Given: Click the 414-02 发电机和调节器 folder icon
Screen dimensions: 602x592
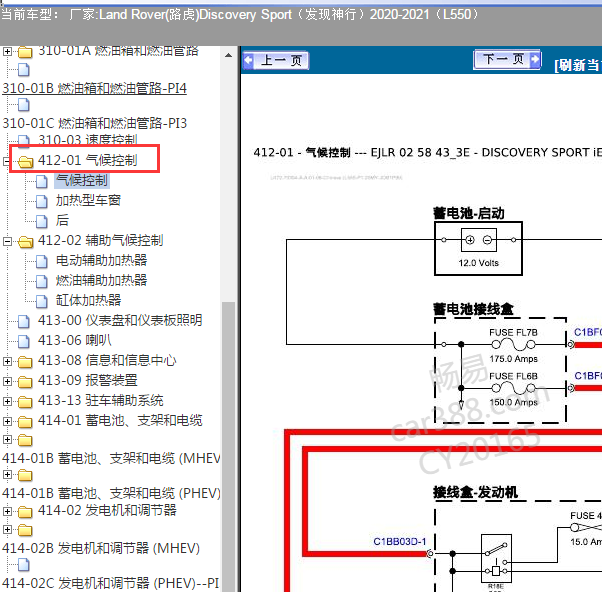Looking at the screenshot, I should (x=25, y=512).
